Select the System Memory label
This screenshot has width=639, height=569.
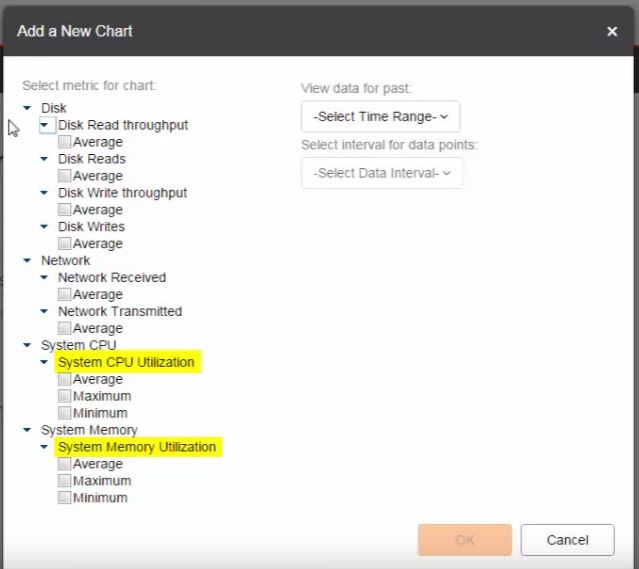coord(89,430)
